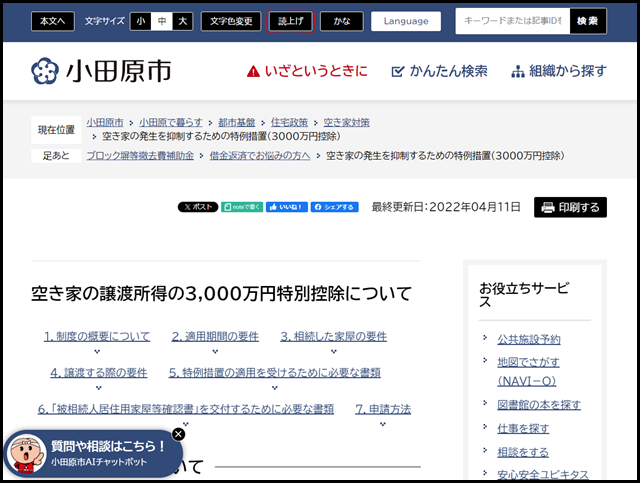Image resolution: width=640 pixels, height=483 pixels.
Task: Open いざというときに emergency menu
Action: pos(307,71)
